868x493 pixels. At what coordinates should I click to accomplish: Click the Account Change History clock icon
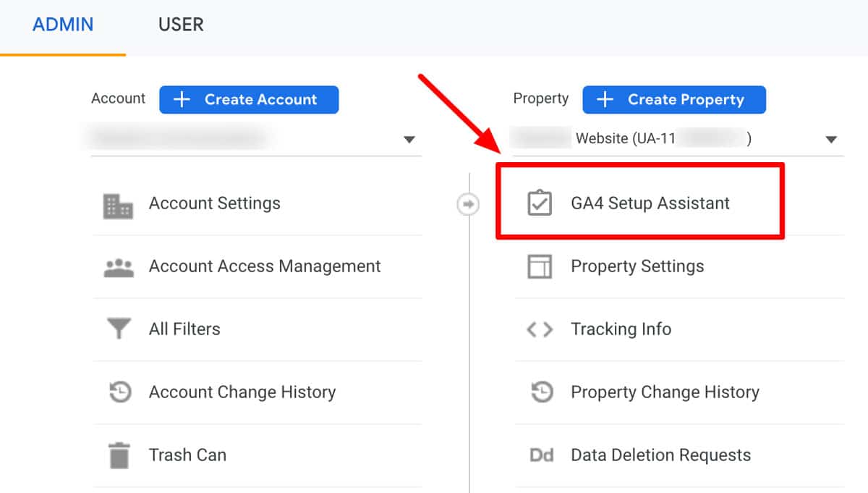click(x=119, y=392)
